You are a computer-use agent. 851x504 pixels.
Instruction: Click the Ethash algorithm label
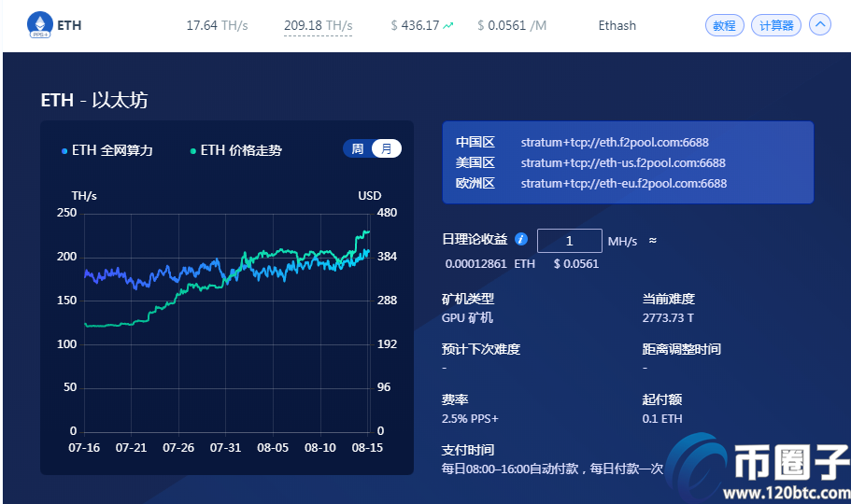click(617, 25)
